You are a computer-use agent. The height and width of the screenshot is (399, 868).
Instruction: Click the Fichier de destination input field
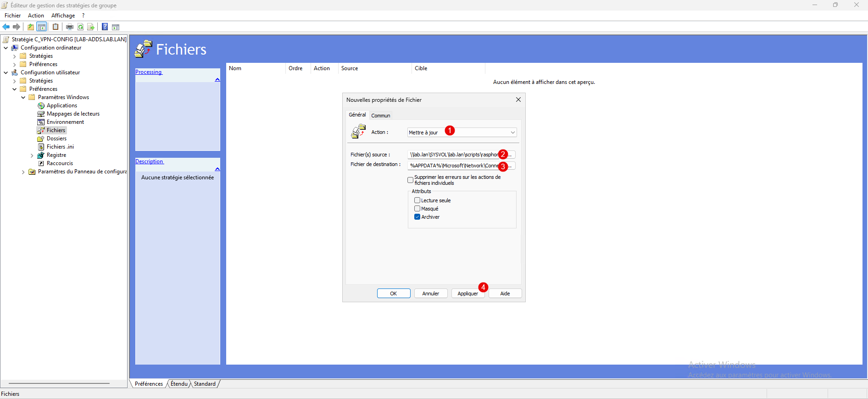pos(453,166)
